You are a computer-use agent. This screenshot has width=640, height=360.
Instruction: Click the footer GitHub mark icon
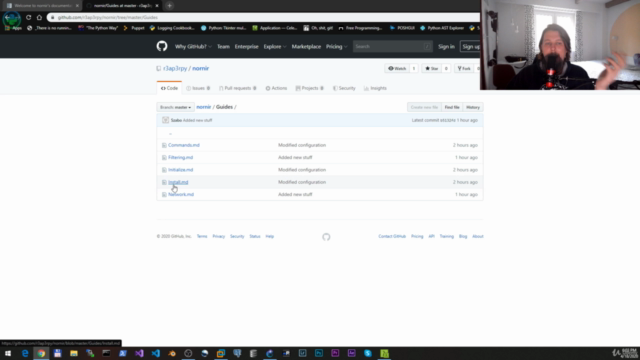pos(326,237)
